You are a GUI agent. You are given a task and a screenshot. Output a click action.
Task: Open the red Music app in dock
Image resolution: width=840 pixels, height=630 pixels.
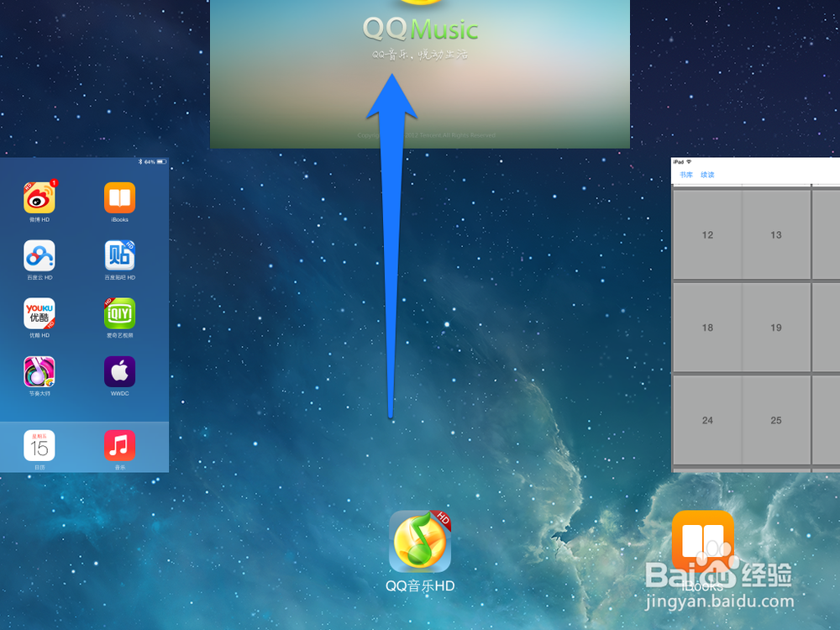119,445
